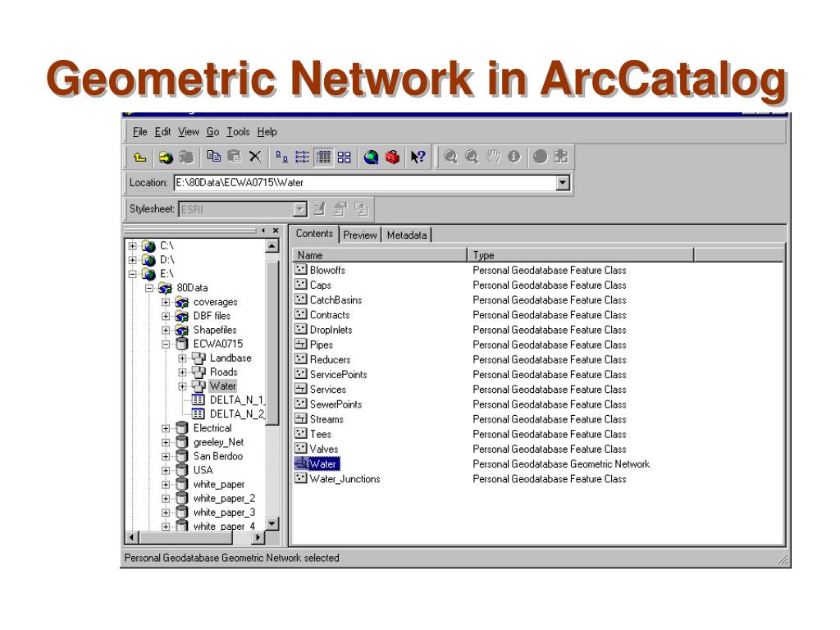Select the Identify tool icon
The height and width of the screenshot is (630, 840).
click(x=514, y=157)
